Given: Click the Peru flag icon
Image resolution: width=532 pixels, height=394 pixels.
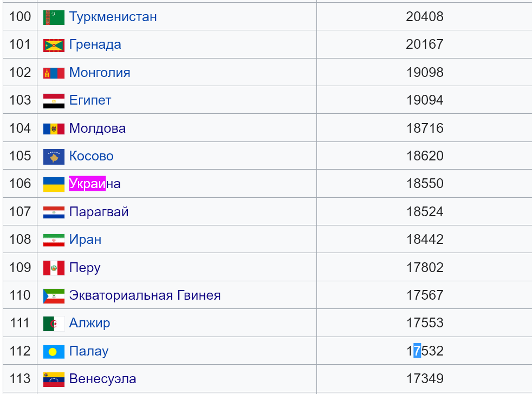Looking at the screenshot, I should 54,268.
